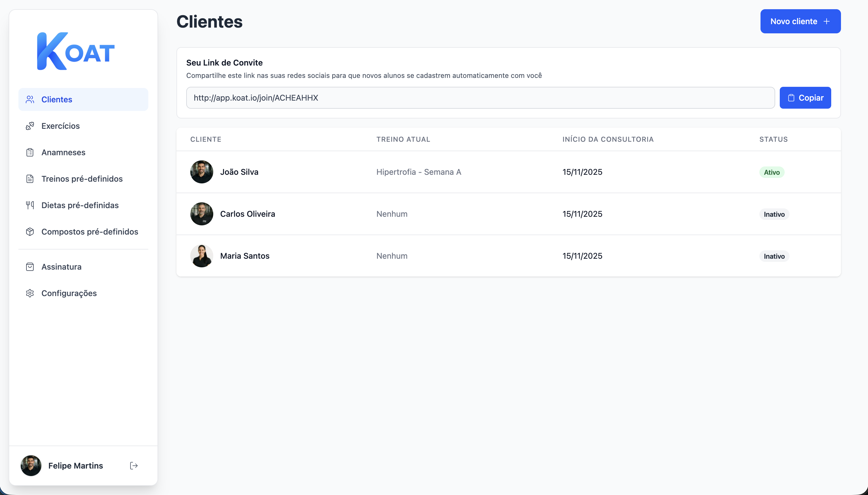Open the Configurações menu item
Image resolution: width=868 pixels, height=495 pixels.
click(x=69, y=293)
